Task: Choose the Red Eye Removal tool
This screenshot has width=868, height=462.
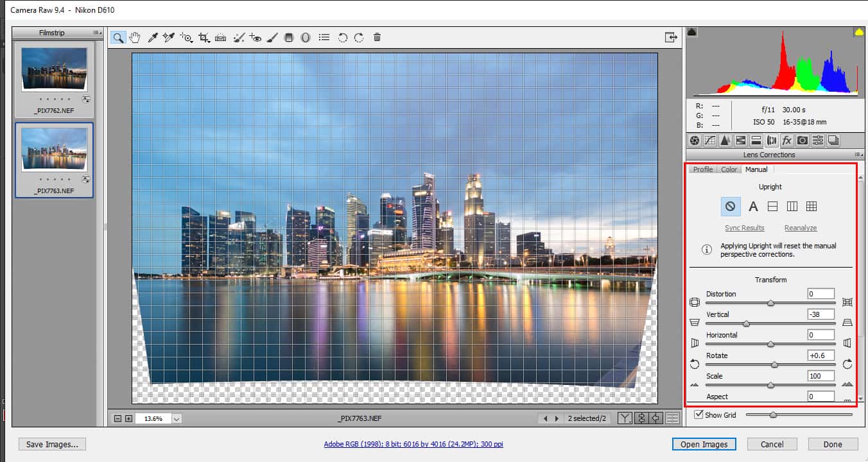Action: pyautogui.click(x=255, y=38)
